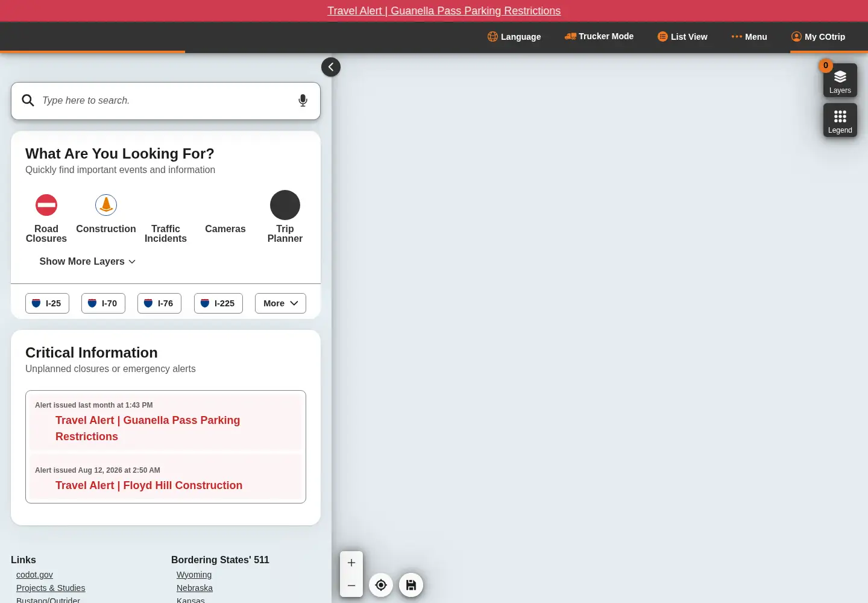Select the I-76 route button

159,303
